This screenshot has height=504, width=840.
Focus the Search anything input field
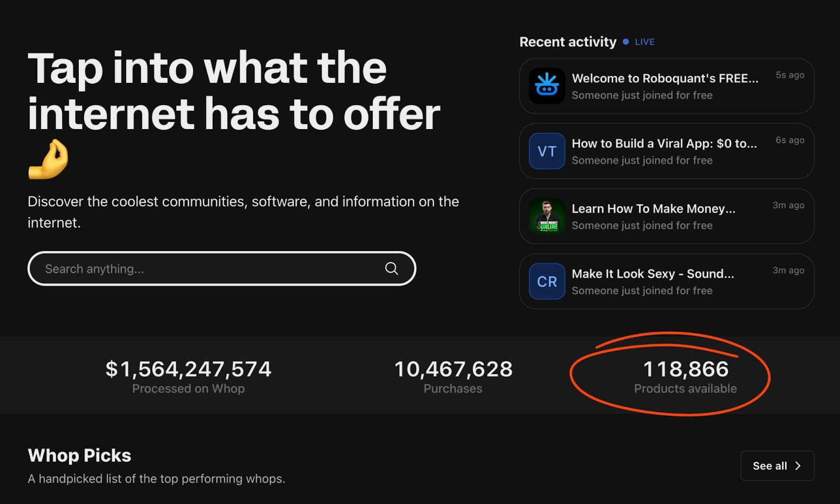pos(222,269)
